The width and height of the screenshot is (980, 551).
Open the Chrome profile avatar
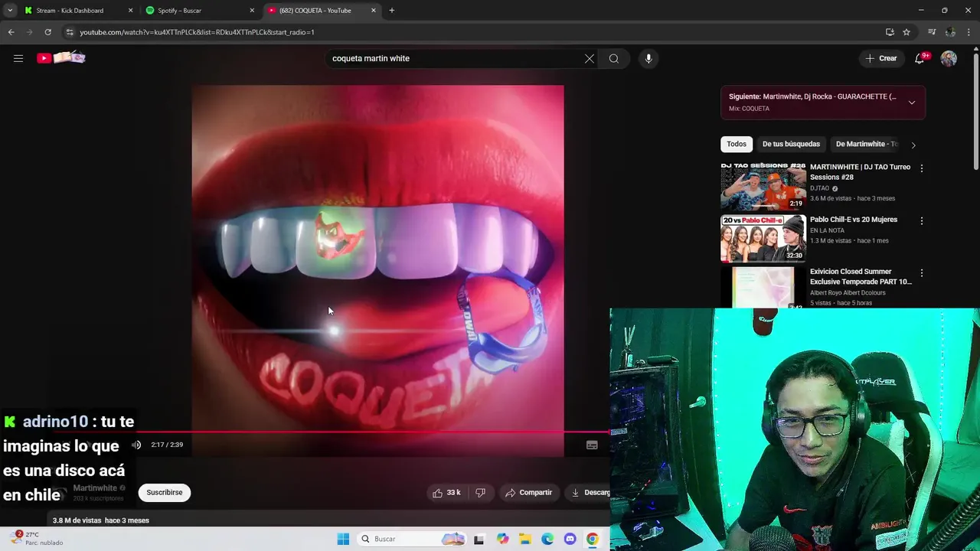click(x=950, y=32)
